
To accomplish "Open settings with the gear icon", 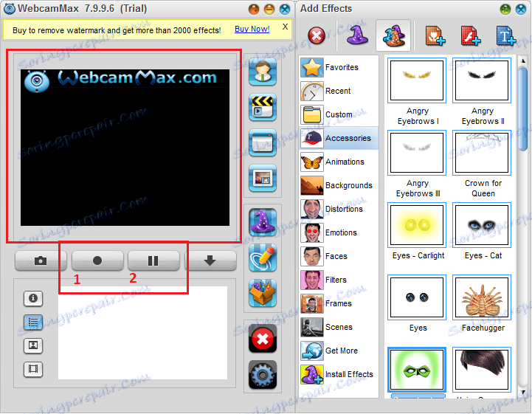I will (263, 374).
